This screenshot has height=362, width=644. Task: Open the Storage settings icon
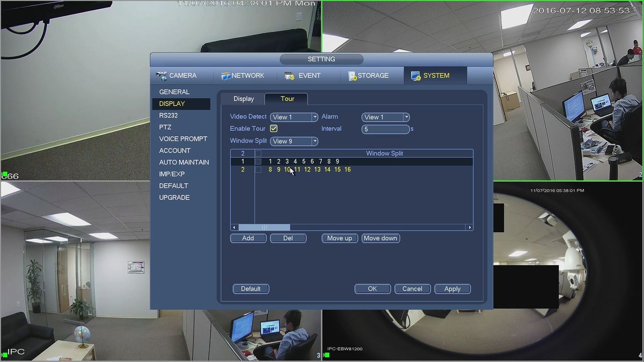353,76
